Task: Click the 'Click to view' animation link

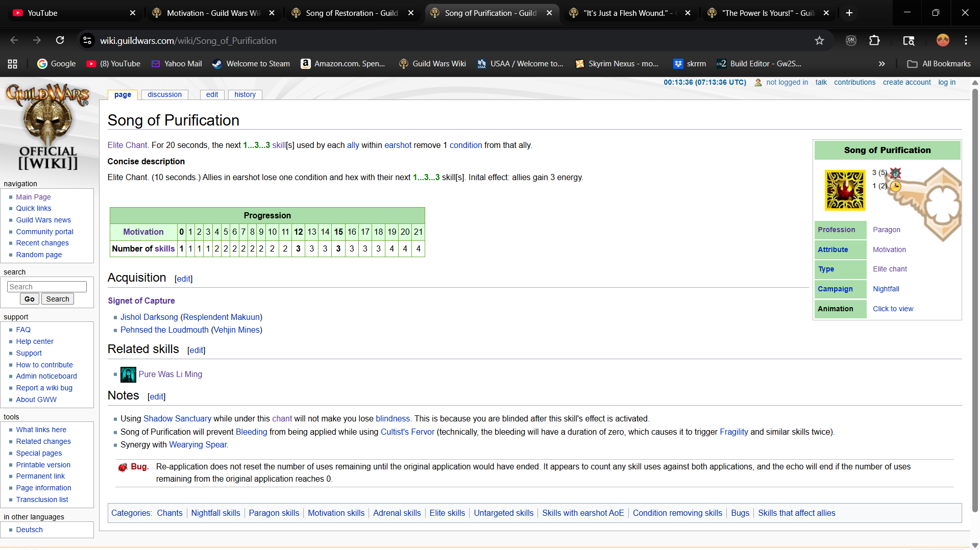Action: [x=893, y=309]
